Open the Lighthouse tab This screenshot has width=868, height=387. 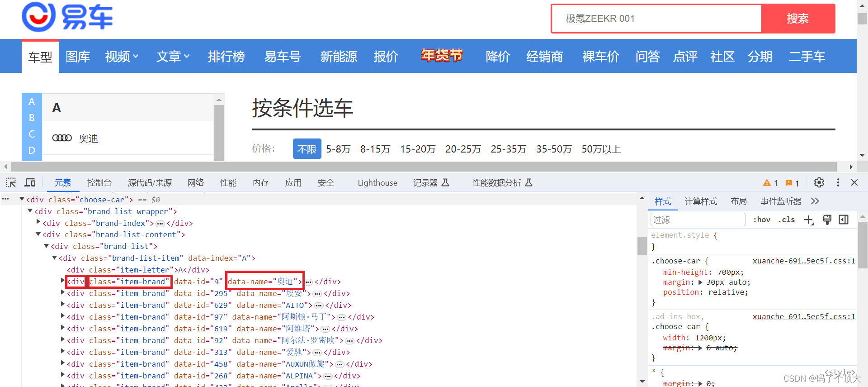(377, 183)
